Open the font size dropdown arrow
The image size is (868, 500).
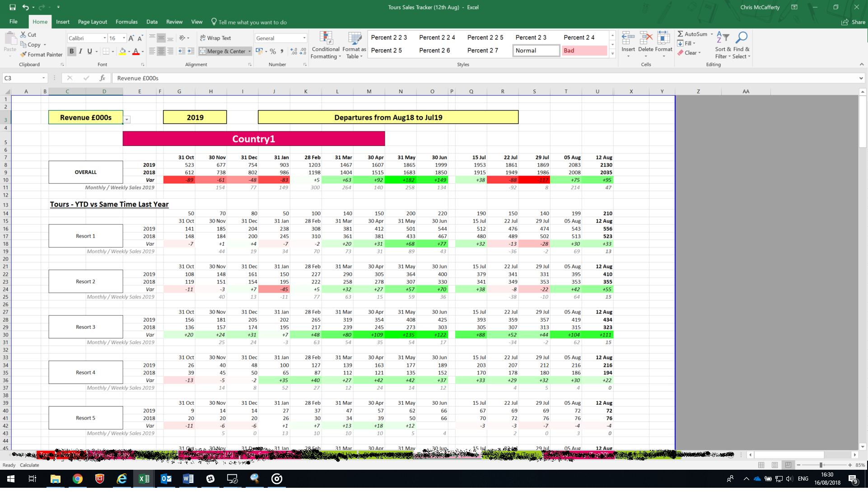[124, 38]
